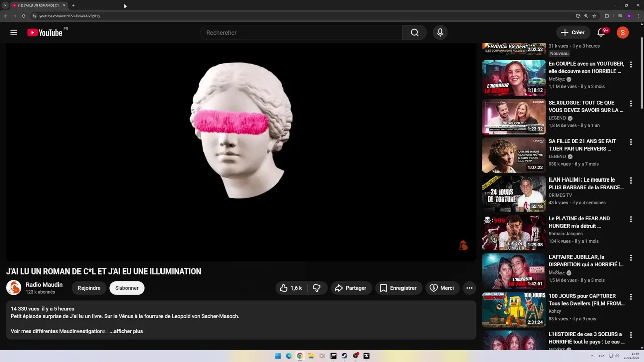Show hidden system tray icons

[x=592, y=356]
